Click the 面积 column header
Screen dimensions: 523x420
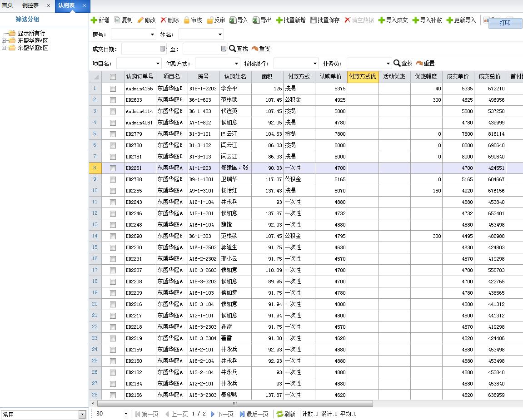(267, 77)
